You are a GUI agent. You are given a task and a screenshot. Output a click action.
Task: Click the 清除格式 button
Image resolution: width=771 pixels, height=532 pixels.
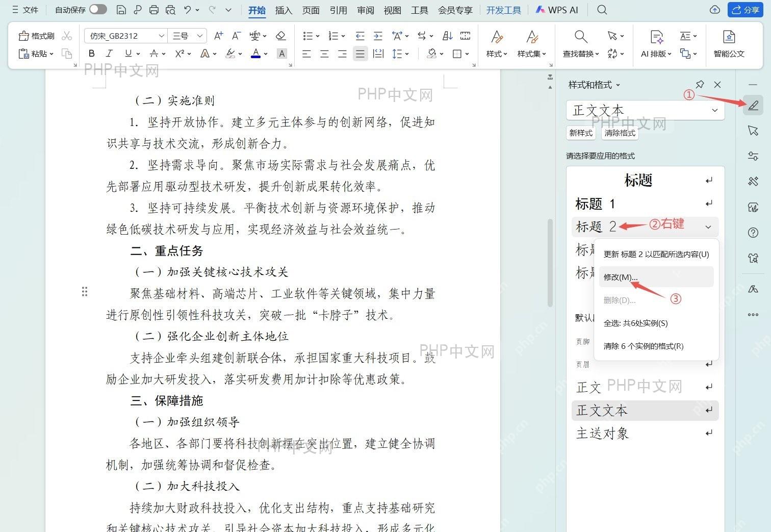pos(620,133)
